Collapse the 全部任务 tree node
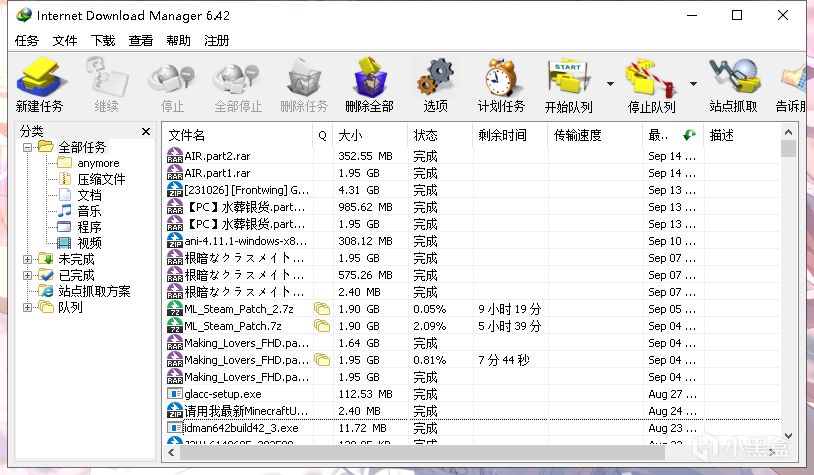The height and width of the screenshot is (475, 814). 27,147
